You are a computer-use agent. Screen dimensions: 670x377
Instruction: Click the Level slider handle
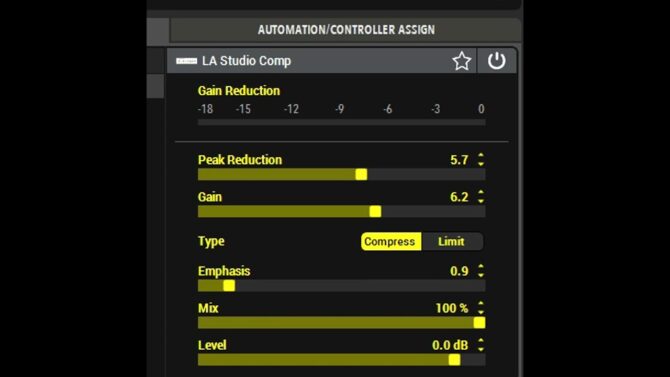[x=454, y=360]
